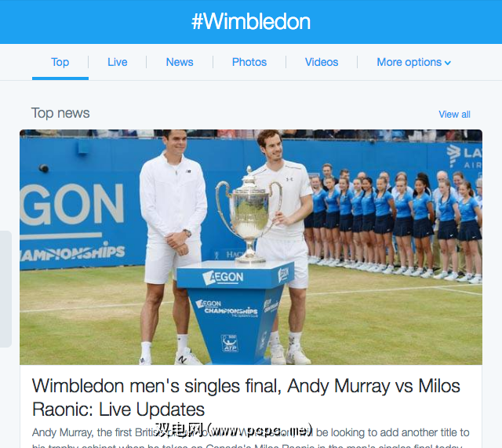Click the #Wimbledon header title

251,22
